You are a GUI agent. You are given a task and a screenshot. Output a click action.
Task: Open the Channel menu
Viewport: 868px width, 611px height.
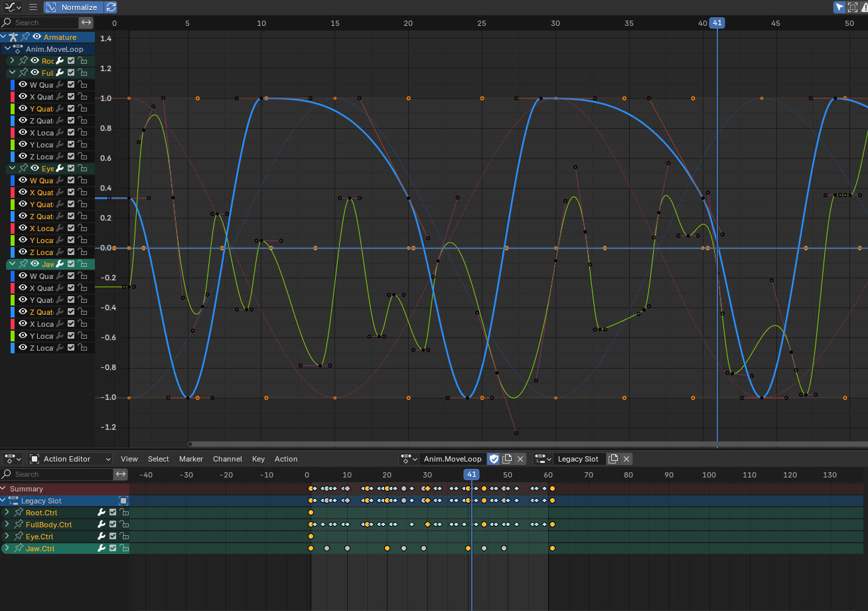(x=228, y=459)
